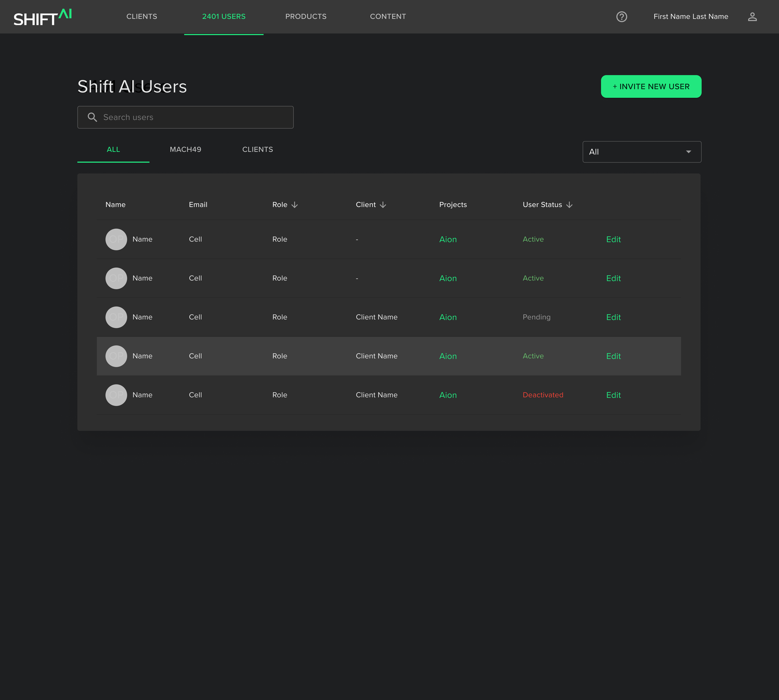Viewport: 779px width, 700px height.
Task: Expand the All filter dropdown
Action: click(x=642, y=152)
